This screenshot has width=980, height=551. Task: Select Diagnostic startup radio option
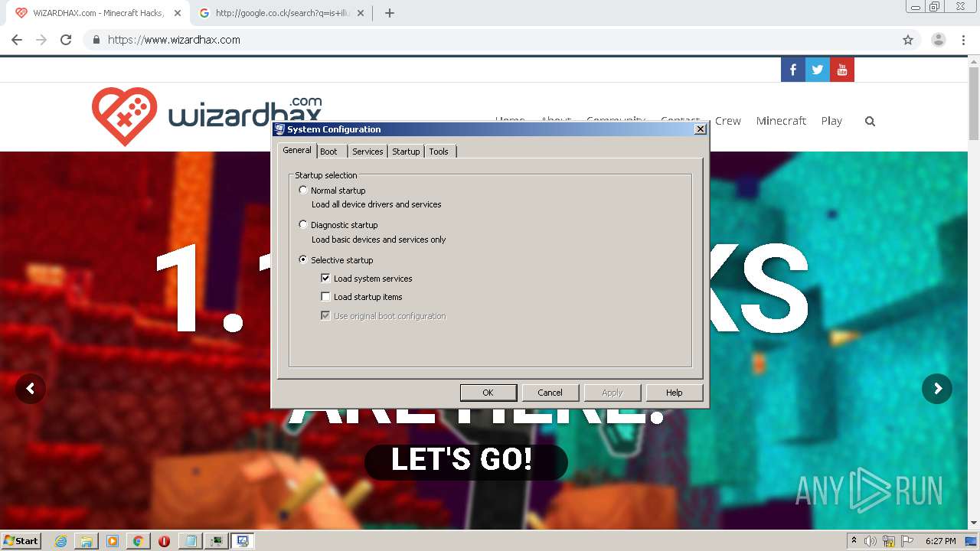point(303,224)
